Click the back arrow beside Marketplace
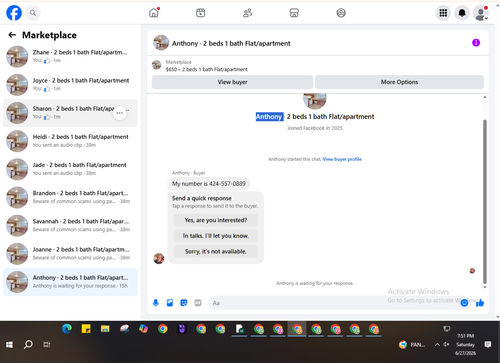 [12, 35]
